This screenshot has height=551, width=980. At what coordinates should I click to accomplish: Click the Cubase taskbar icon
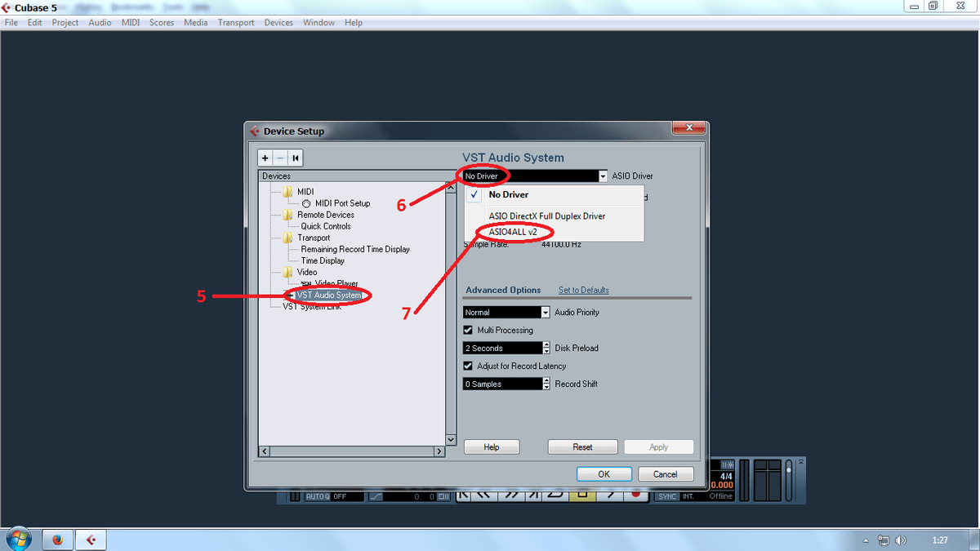coord(91,540)
